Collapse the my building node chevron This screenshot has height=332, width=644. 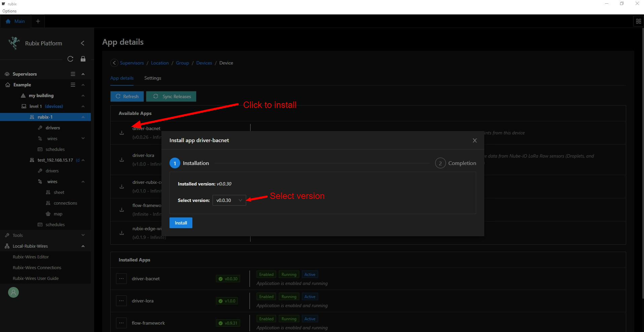(x=83, y=95)
